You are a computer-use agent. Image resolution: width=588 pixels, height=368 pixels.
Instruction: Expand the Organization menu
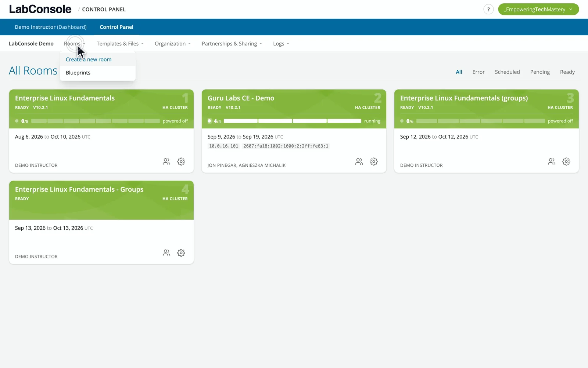point(173,43)
